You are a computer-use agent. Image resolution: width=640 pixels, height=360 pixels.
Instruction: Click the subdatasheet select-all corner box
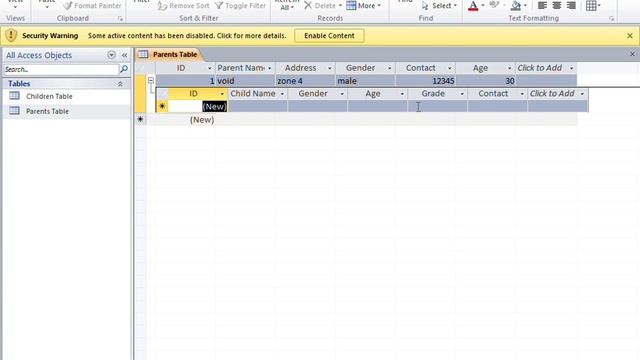[162, 94]
